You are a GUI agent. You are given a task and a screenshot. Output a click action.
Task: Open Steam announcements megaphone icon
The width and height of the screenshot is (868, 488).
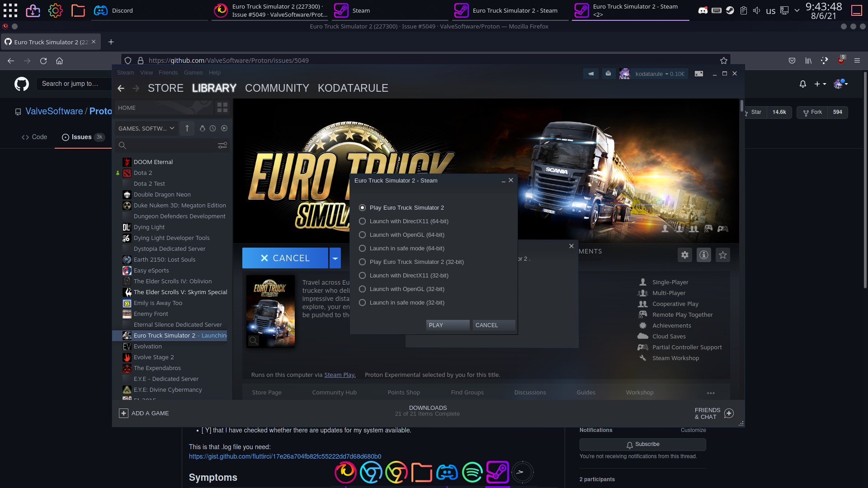click(591, 74)
